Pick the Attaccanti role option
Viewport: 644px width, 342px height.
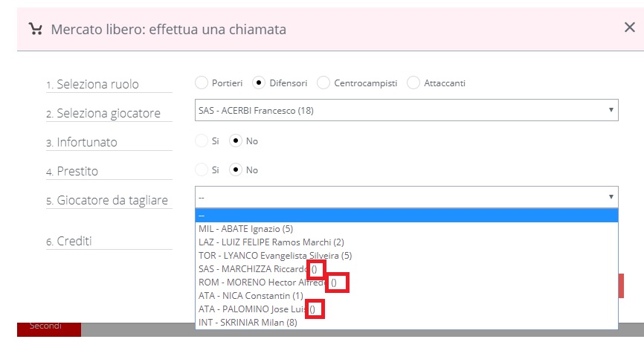[413, 83]
